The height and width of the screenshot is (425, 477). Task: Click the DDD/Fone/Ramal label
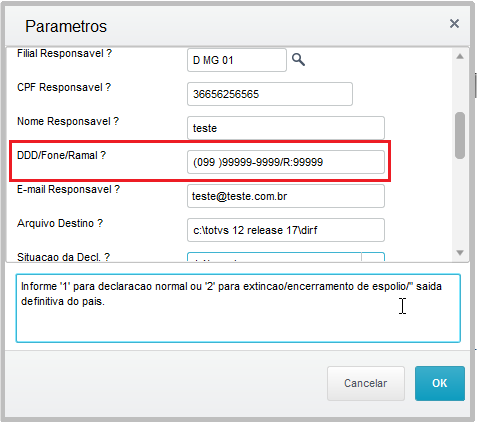pyautogui.click(x=61, y=155)
